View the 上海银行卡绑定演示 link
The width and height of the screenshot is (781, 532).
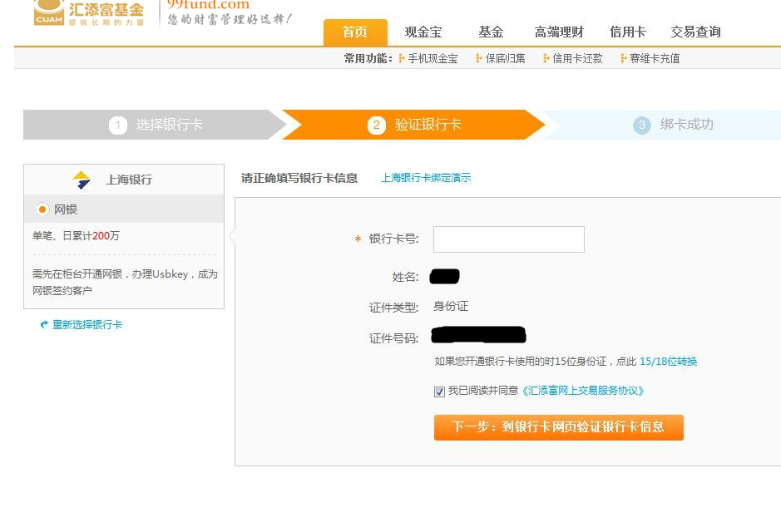(x=426, y=178)
